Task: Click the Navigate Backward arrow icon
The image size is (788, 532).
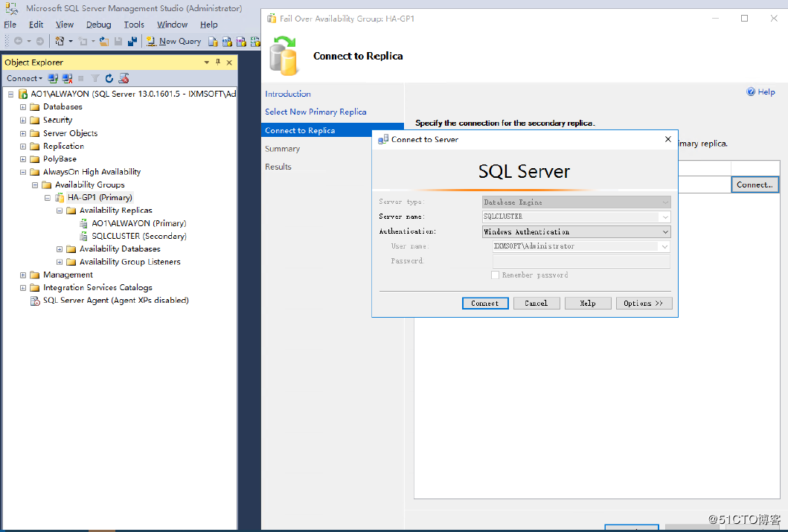Action: pyautogui.click(x=18, y=41)
